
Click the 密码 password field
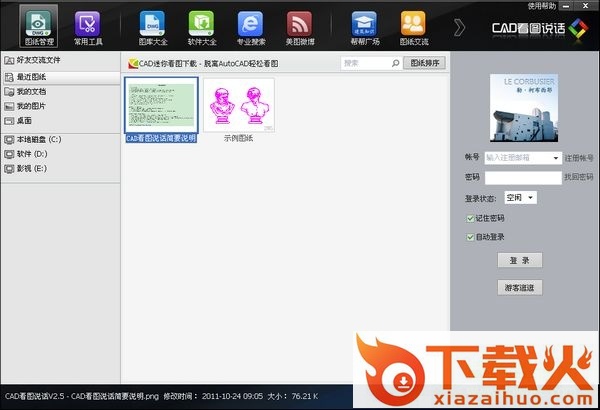click(523, 178)
